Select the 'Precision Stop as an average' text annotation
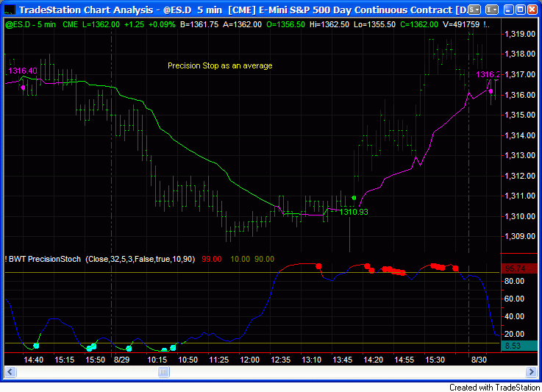The height and width of the screenshot is (392, 542). [x=220, y=65]
